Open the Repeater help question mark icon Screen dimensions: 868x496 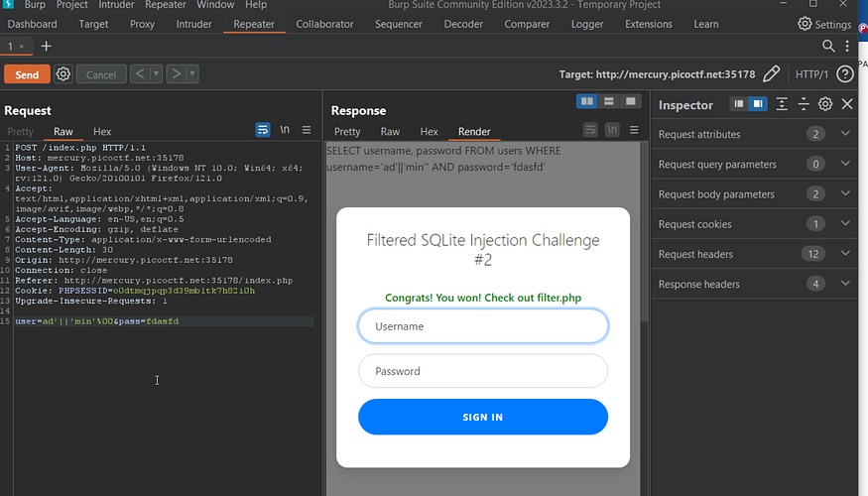pos(845,74)
